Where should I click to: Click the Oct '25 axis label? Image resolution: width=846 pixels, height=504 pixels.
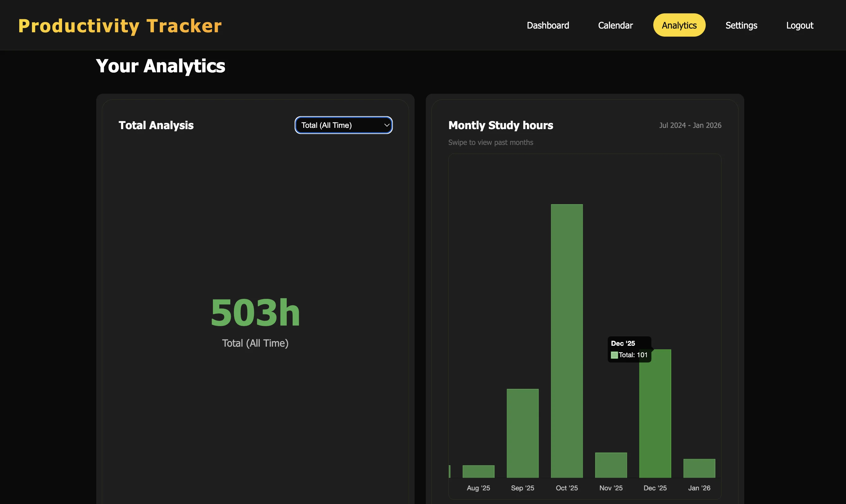[566, 488]
